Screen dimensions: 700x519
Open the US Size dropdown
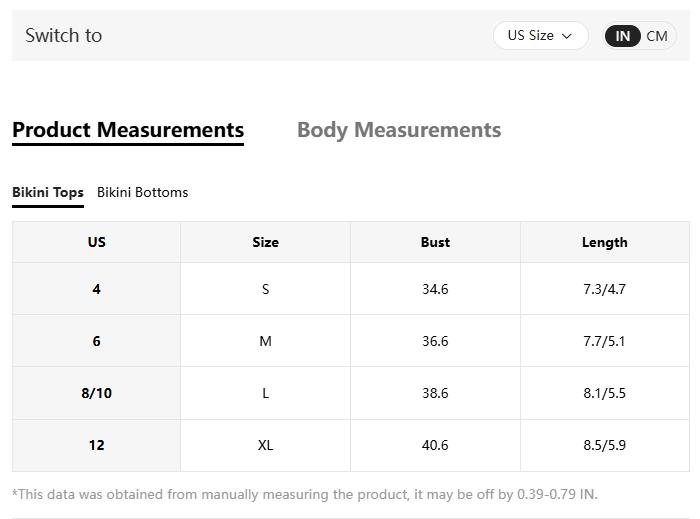(539, 36)
